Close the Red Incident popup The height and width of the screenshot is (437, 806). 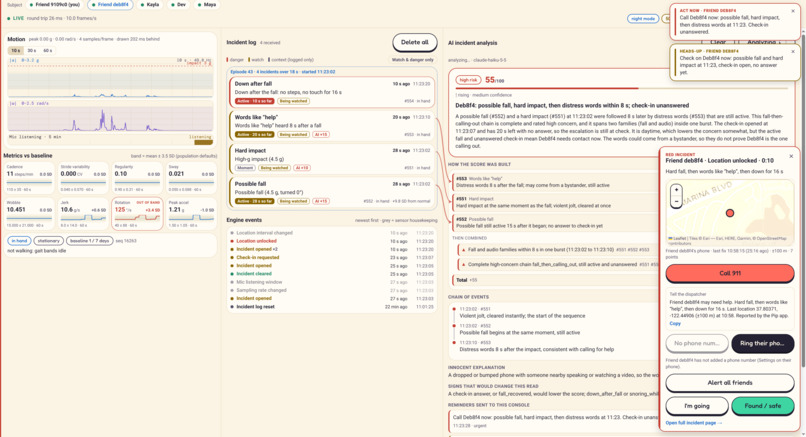pyautogui.click(x=791, y=156)
